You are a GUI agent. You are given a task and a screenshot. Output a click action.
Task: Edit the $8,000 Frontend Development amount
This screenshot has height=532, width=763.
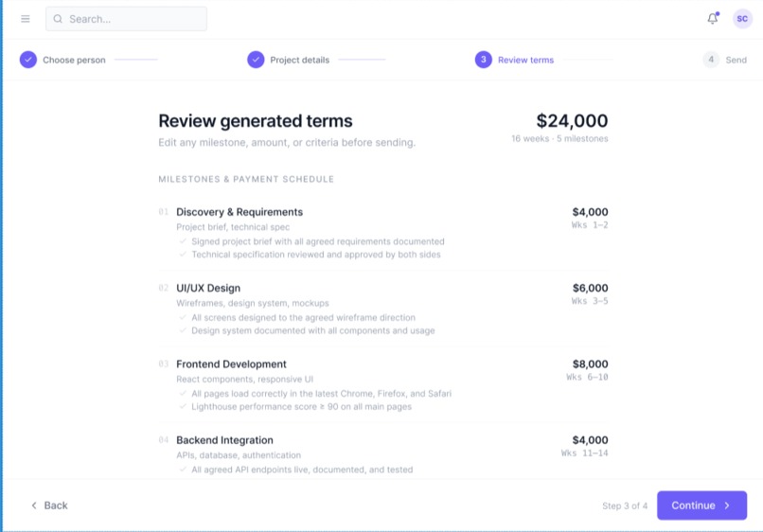pyautogui.click(x=591, y=364)
